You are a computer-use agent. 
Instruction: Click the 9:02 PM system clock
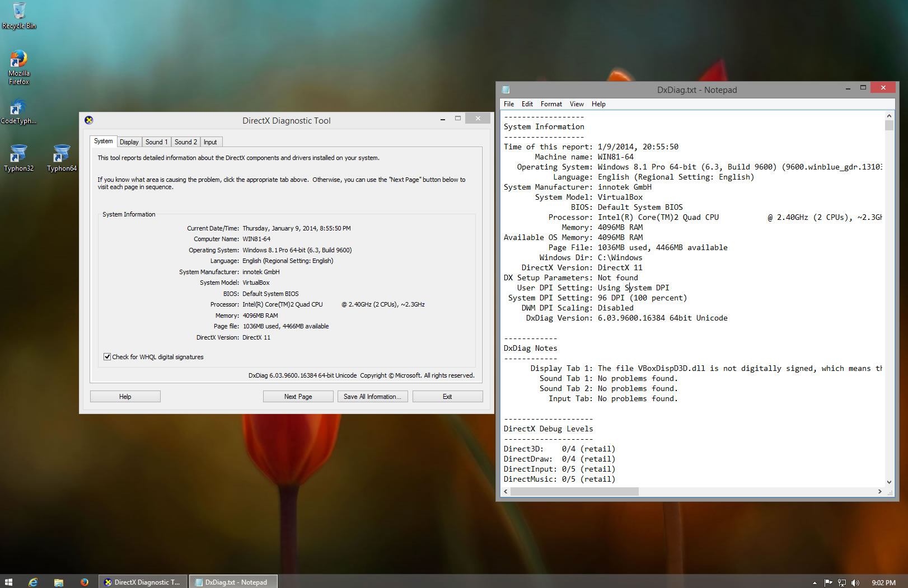pos(883,582)
